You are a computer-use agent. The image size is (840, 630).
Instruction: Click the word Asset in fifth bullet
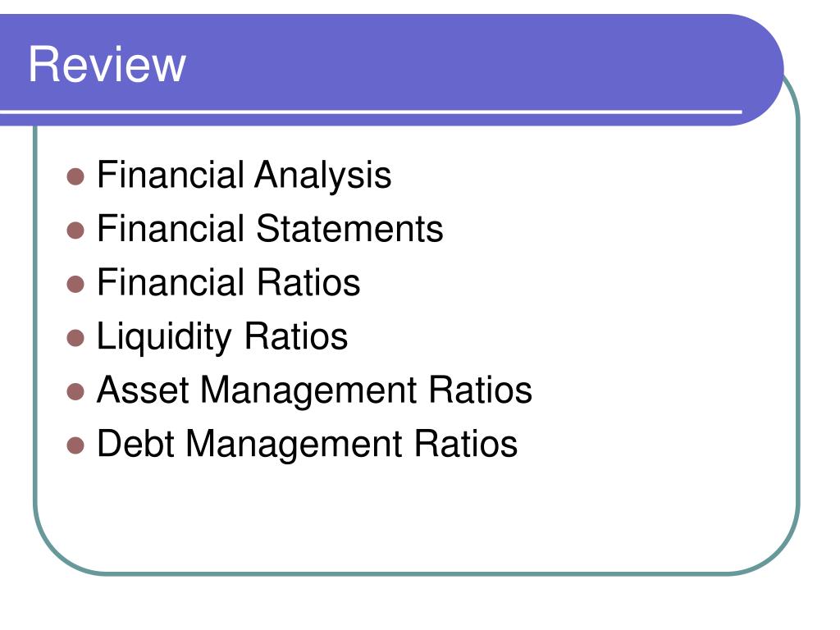point(143,390)
